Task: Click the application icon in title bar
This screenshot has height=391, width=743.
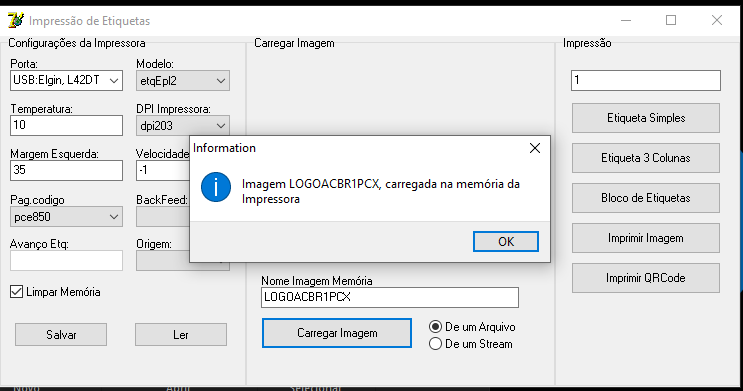Action: click(16, 20)
